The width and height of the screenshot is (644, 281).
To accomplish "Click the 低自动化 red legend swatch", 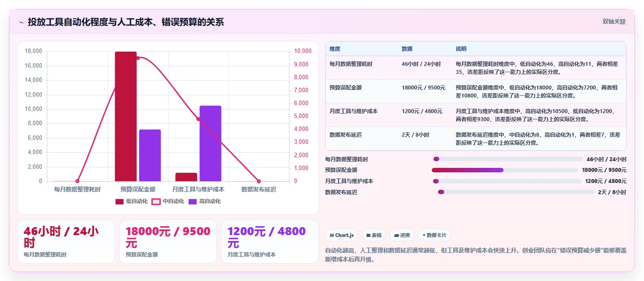I will 120,202.
